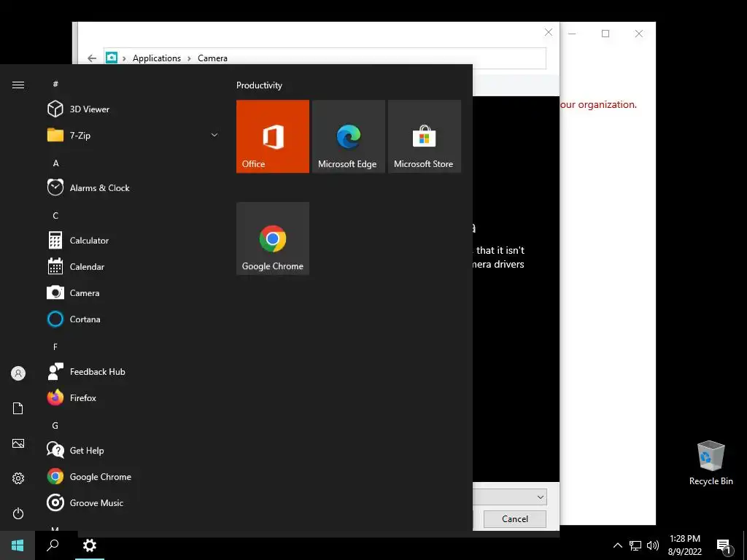The image size is (747, 560).
Task: Open the Microsoft Store tile
Action: [x=425, y=136]
